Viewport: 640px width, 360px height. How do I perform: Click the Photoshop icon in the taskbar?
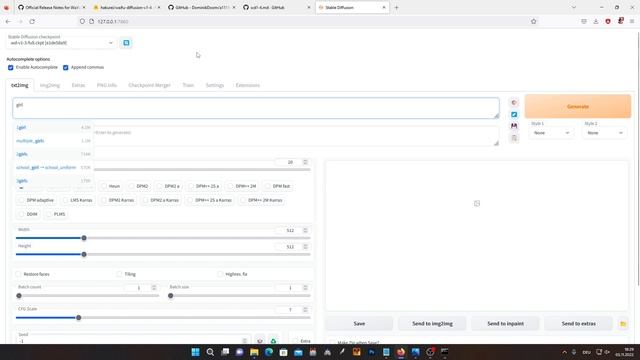click(371, 352)
